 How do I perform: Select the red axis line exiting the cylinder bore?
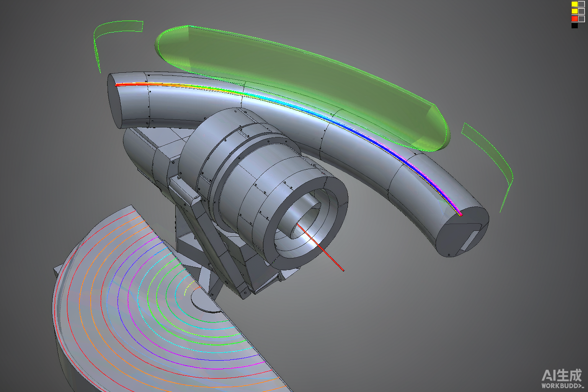pyautogui.click(x=321, y=248)
